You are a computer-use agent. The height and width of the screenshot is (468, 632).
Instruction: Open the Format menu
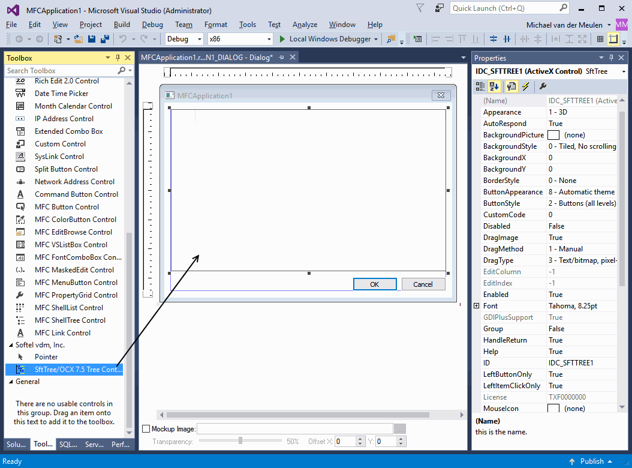tap(216, 25)
